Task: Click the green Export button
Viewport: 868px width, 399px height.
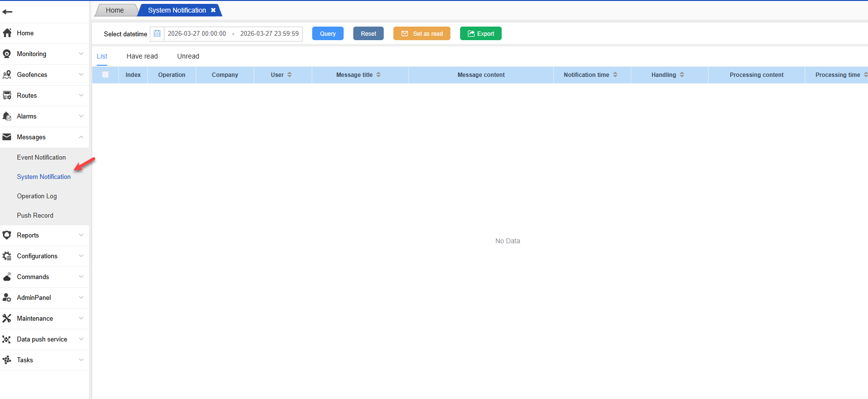Action: point(480,33)
